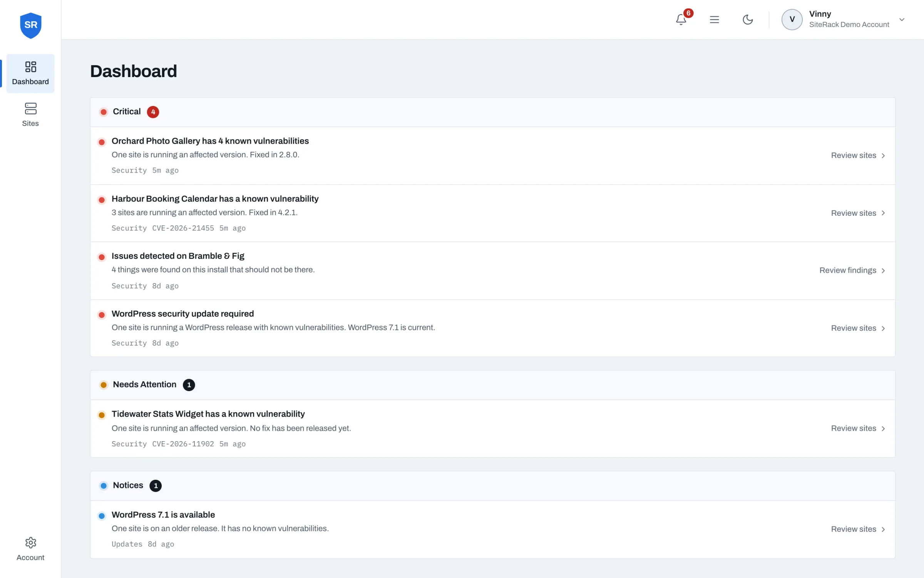Viewport: 924px width, 578px height.
Task: Click the Critical section header
Action: (x=492, y=112)
